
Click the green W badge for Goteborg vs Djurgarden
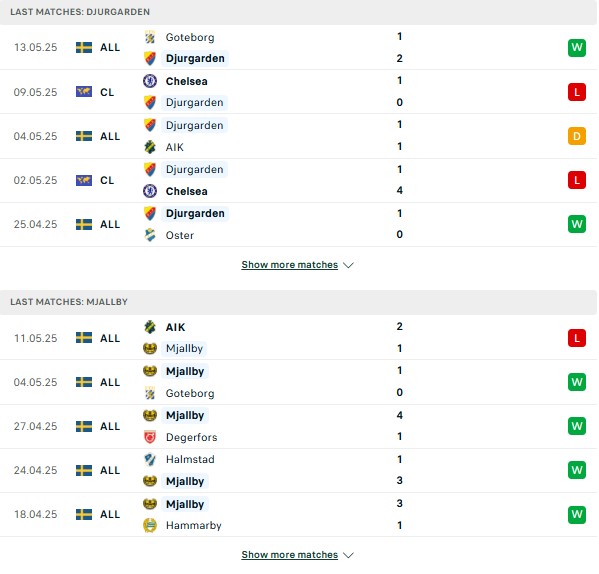coord(576,48)
